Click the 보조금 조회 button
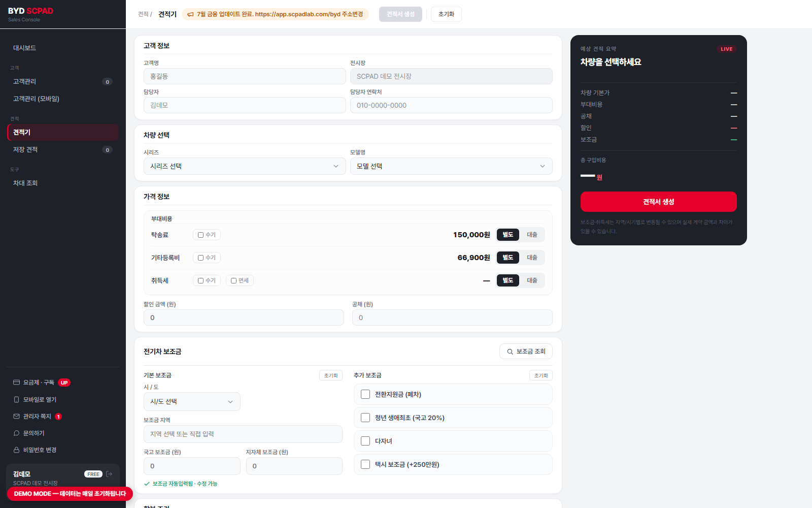812x508 pixels. coord(526,352)
